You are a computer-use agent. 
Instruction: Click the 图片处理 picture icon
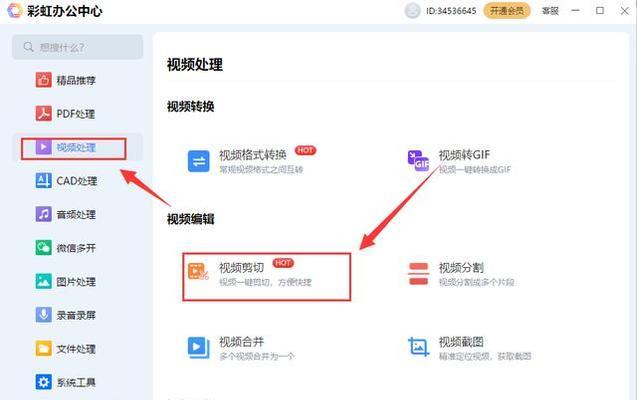(x=43, y=281)
